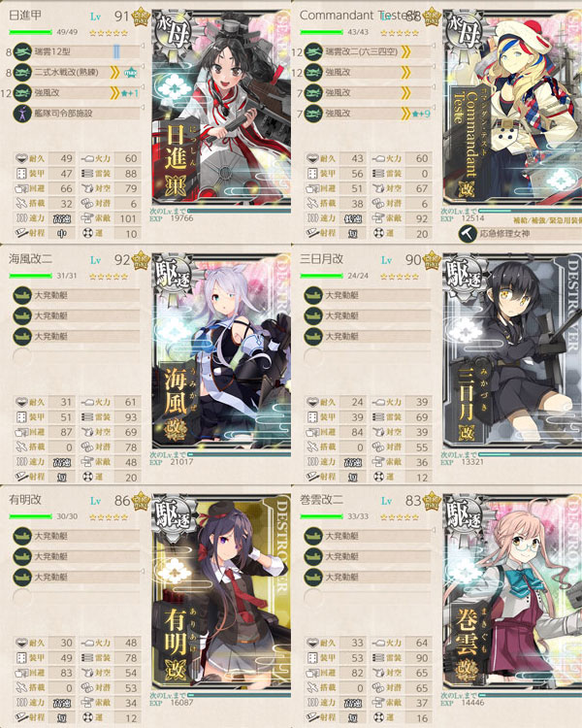582x728 pixels.
Task: Click the 瑞雲改二(六三四空) equipment icon
Action: pos(313,52)
